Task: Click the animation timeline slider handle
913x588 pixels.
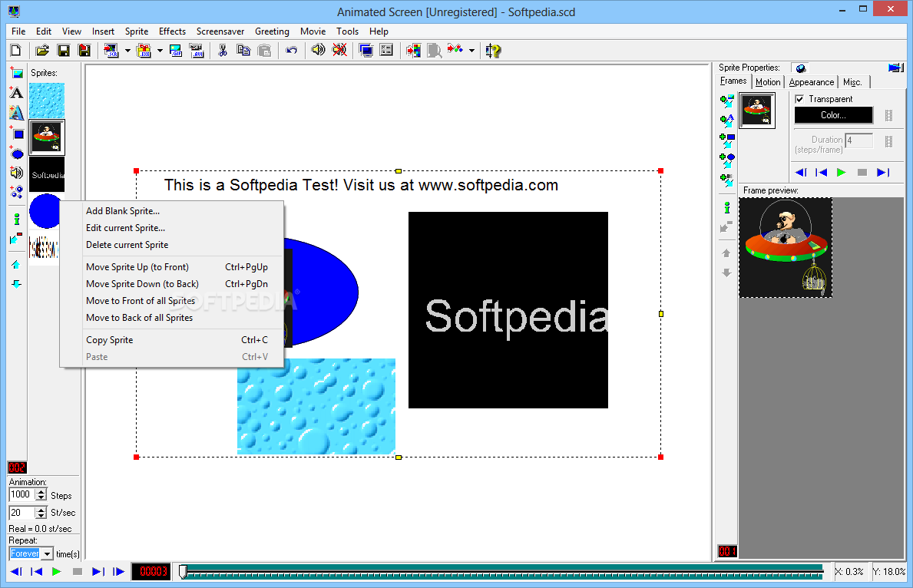Action: (183, 572)
